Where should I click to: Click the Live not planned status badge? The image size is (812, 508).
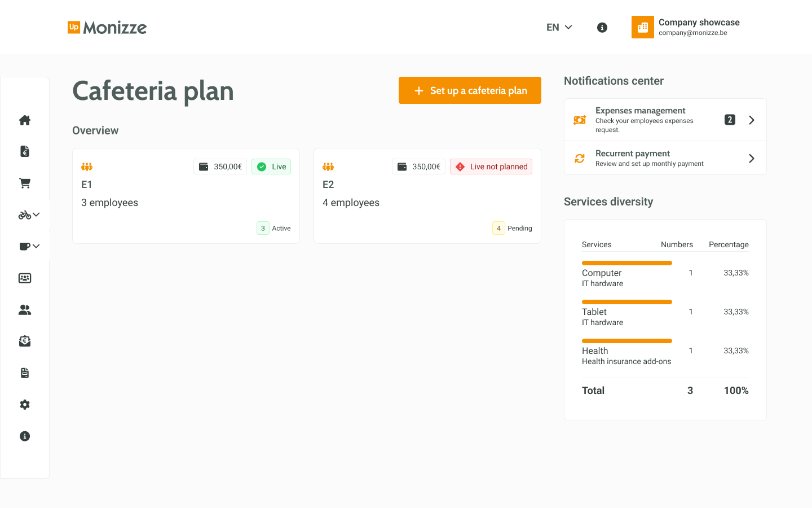point(491,167)
